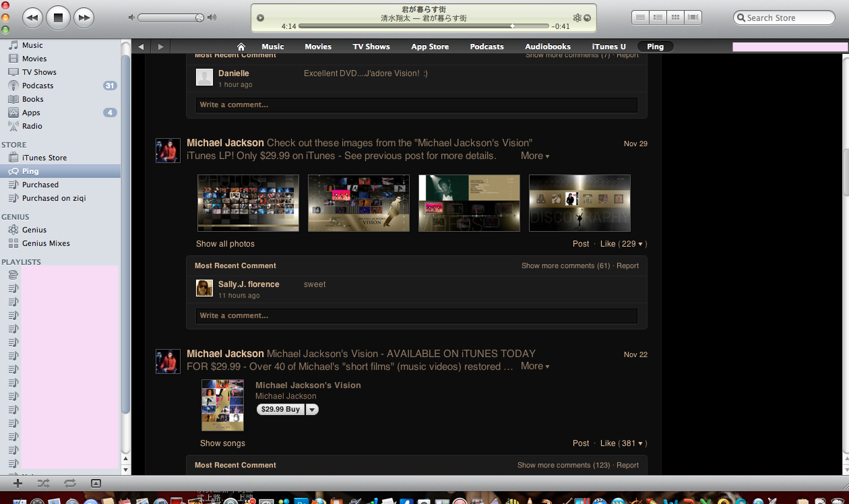Click the Search Store field

(784, 18)
